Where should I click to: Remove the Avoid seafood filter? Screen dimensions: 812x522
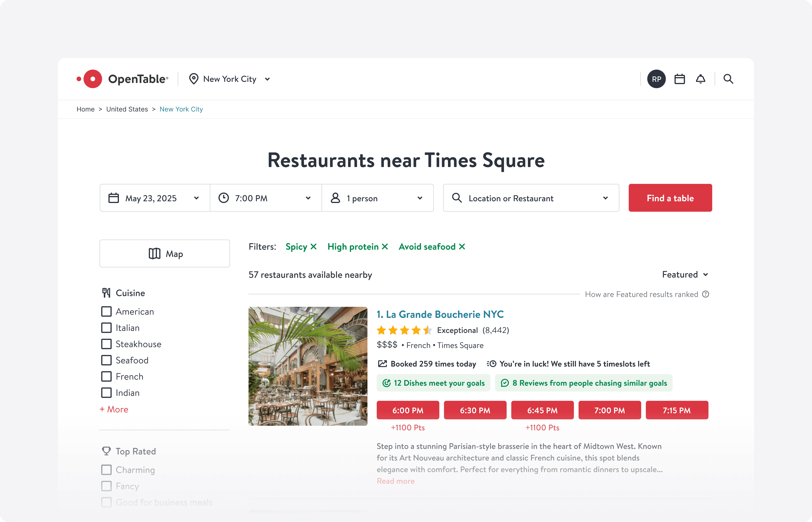tap(462, 247)
